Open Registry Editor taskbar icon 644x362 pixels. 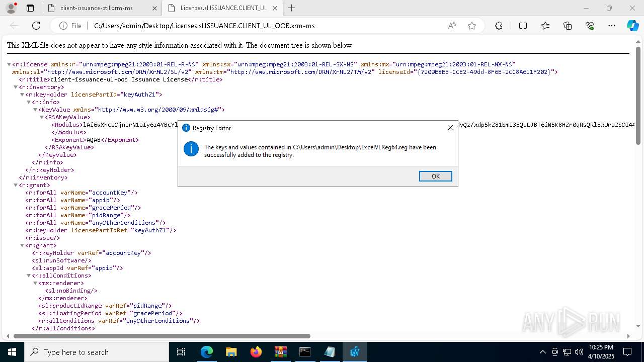pyautogui.click(x=355, y=352)
